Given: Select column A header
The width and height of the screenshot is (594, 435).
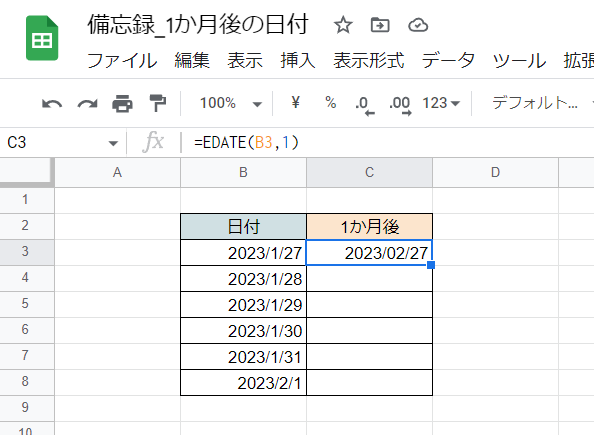Looking at the screenshot, I should [x=117, y=172].
